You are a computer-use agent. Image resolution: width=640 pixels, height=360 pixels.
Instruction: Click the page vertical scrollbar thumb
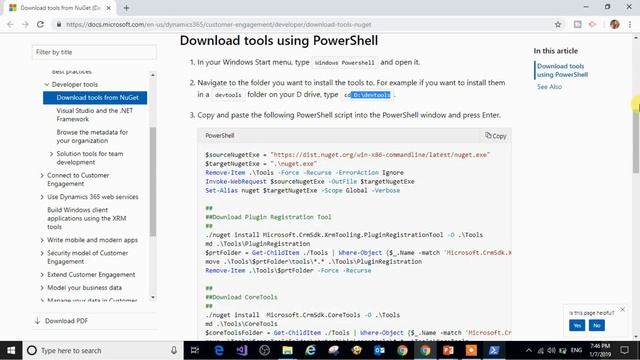[636, 141]
